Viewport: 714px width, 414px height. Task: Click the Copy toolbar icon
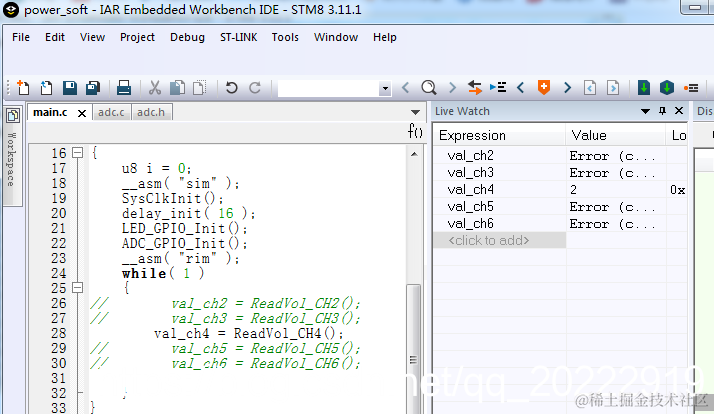177,87
